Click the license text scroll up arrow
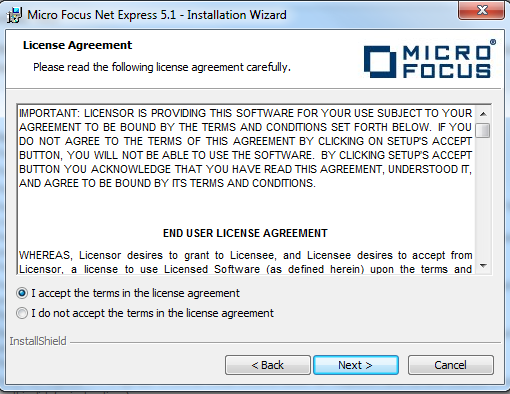This screenshot has width=510, height=394. click(x=483, y=114)
